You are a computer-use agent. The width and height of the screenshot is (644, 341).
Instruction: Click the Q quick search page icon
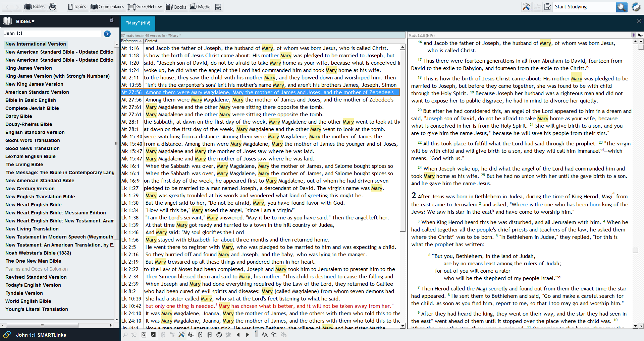click(x=144, y=335)
